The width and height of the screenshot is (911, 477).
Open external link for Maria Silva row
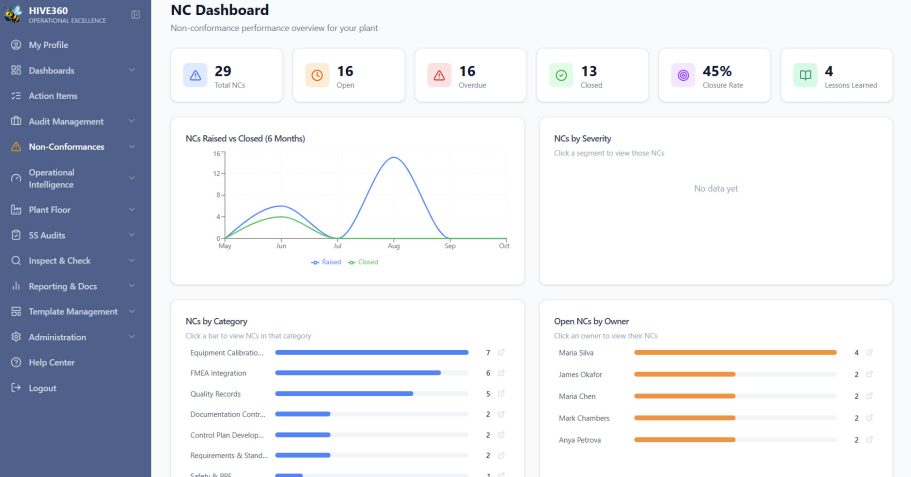870,353
